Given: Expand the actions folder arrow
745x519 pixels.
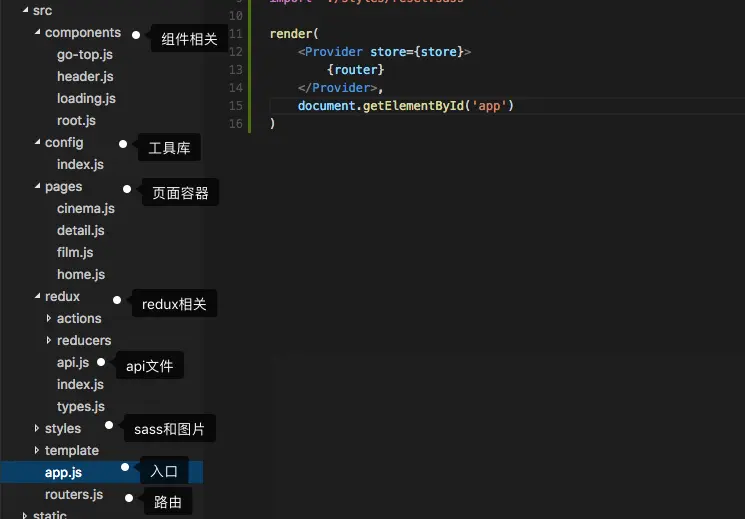Looking at the screenshot, I should click(48, 318).
